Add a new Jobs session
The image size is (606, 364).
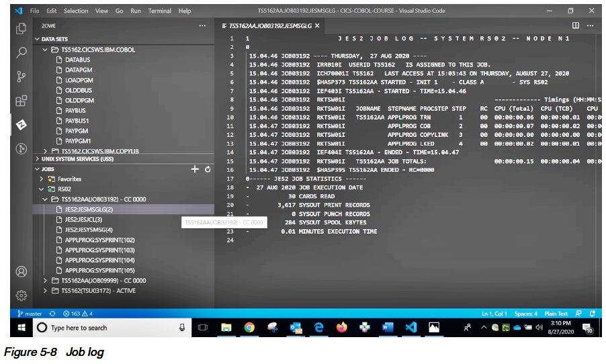[x=195, y=169]
